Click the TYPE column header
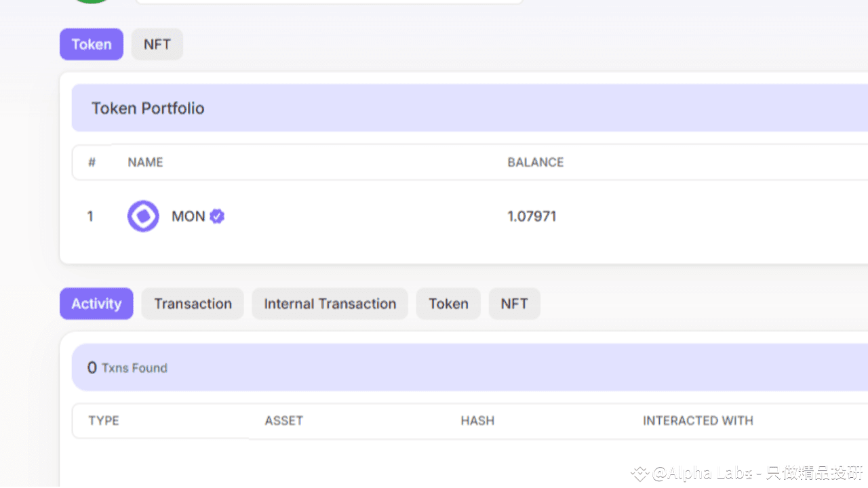Image resolution: width=868 pixels, height=488 pixels. pyautogui.click(x=104, y=421)
